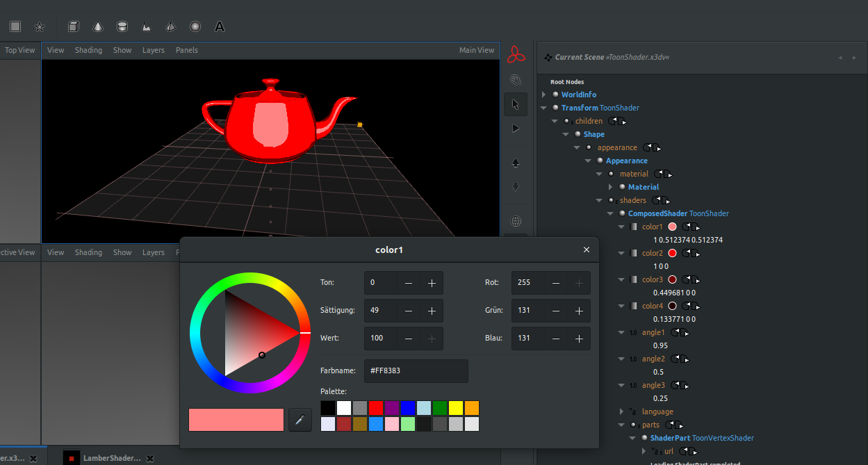This screenshot has height=465, width=868.
Task: Switch to the hand browse tool
Action: coord(515,80)
